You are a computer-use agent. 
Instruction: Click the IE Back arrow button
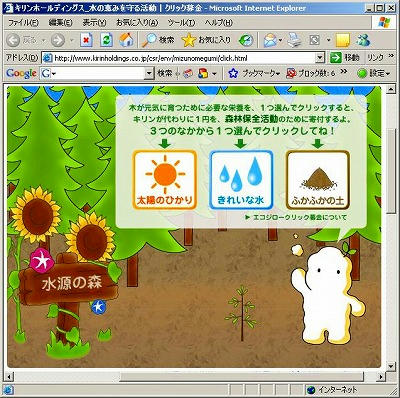(13, 41)
